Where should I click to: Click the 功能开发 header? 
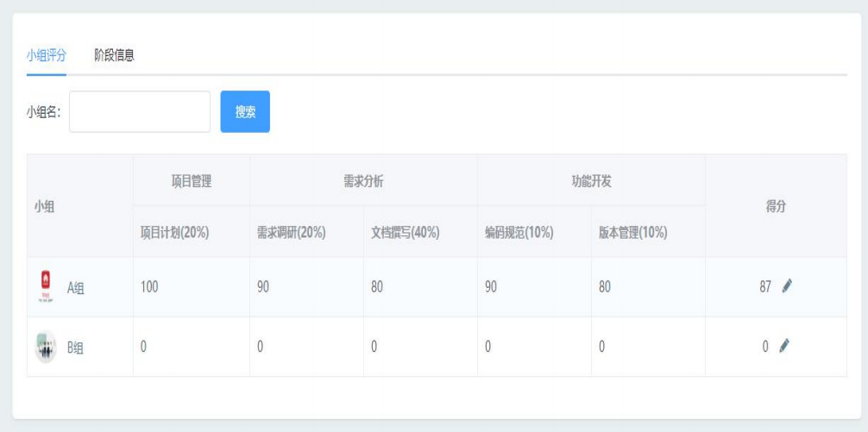pyautogui.click(x=591, y=182)
